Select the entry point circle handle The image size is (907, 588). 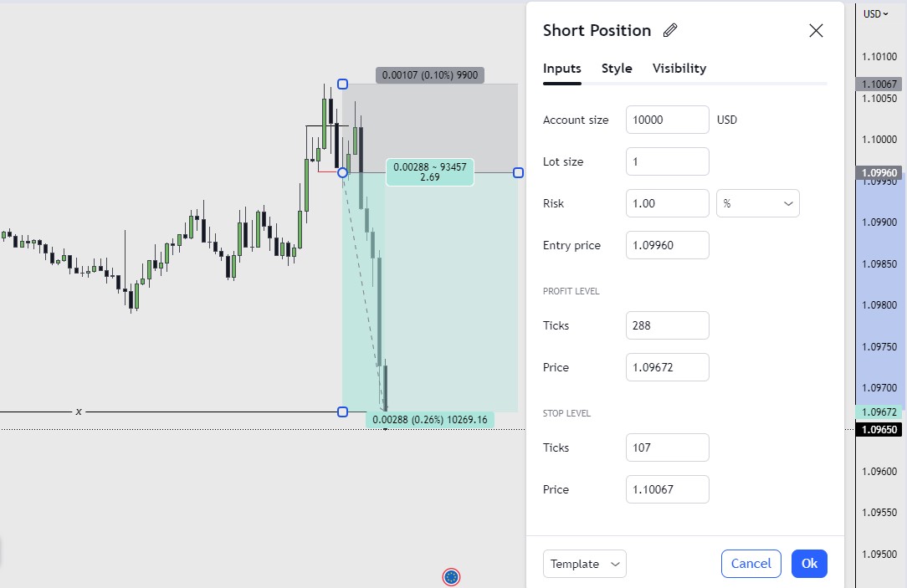tap(342, 173)
